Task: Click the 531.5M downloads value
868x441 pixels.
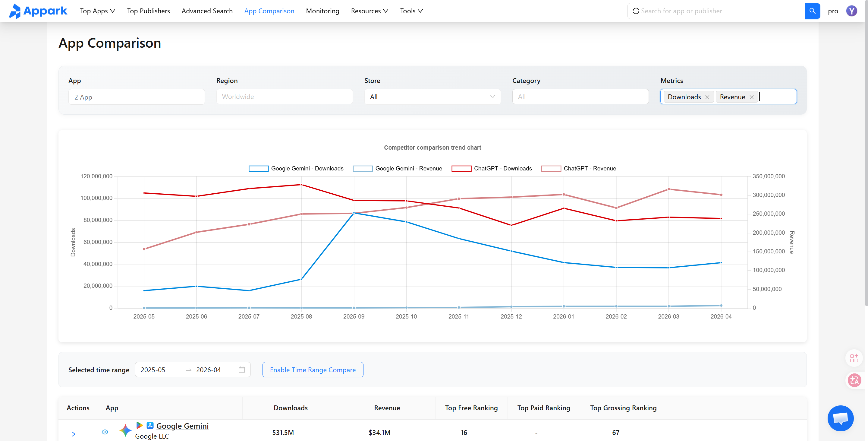Action: 283,432
